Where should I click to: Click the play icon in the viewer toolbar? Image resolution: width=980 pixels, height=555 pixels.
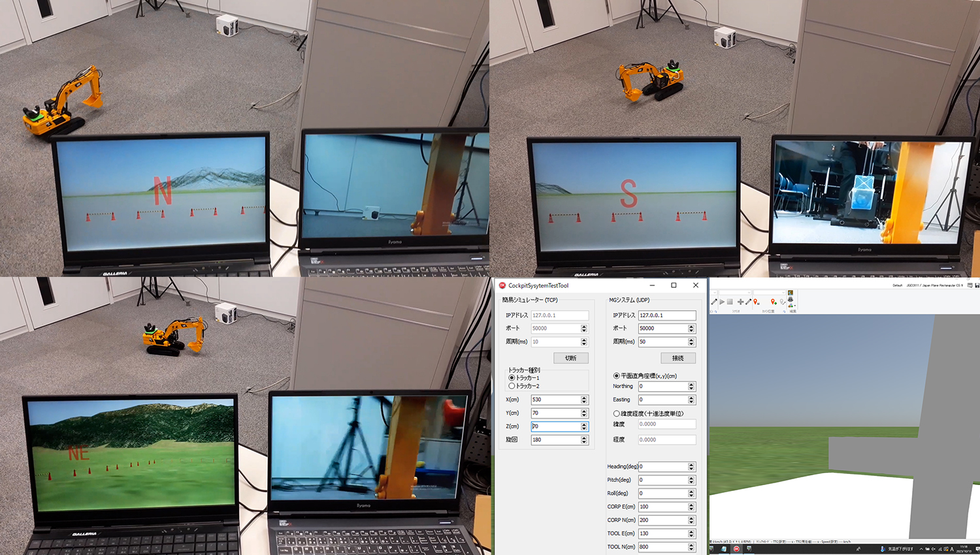(x=722, y=302)
